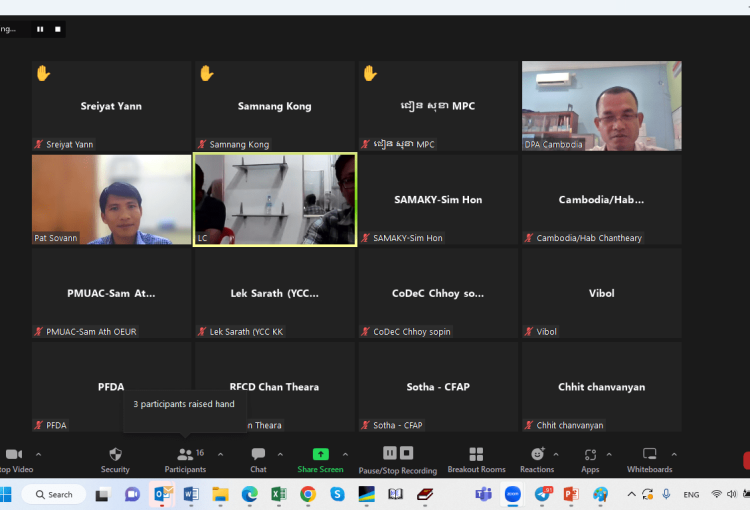Screen dimensions: 750x510
Task: Open the Reactions menu
Action: click(537, 459)
